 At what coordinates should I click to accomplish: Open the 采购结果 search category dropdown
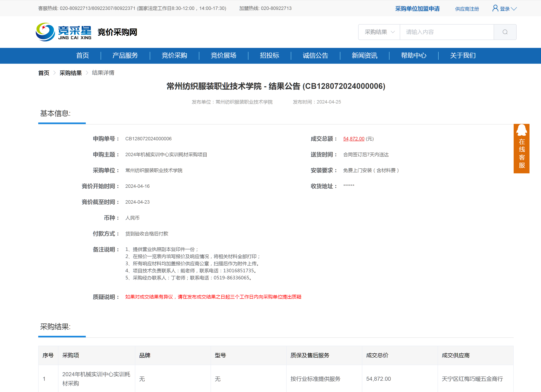379,32
